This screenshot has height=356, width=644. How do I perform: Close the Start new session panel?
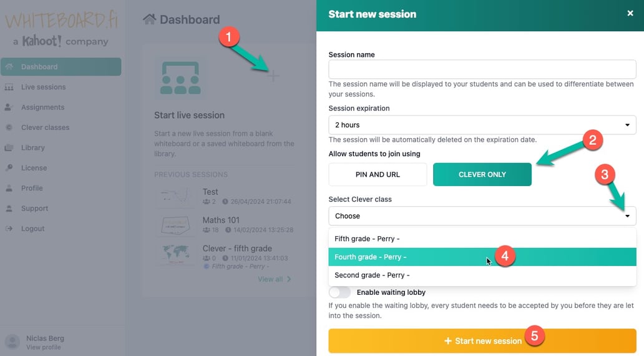(x=630, y=13)
